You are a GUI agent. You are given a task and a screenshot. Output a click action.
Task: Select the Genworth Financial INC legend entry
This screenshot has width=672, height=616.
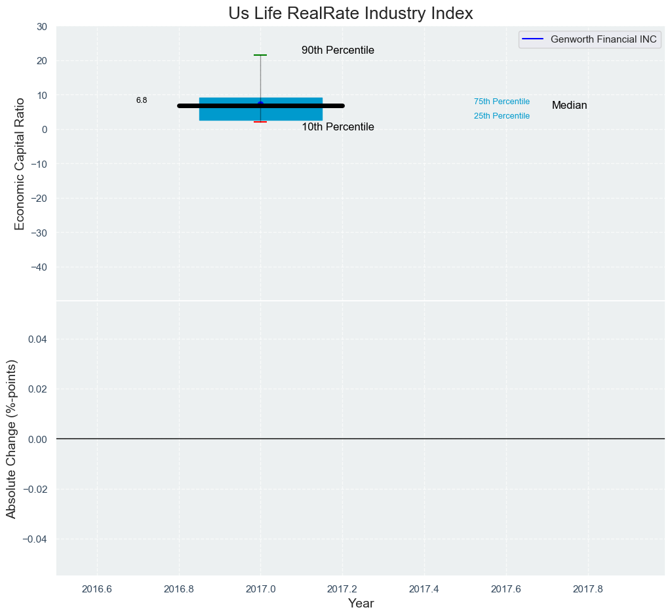[x=603, y=39]
